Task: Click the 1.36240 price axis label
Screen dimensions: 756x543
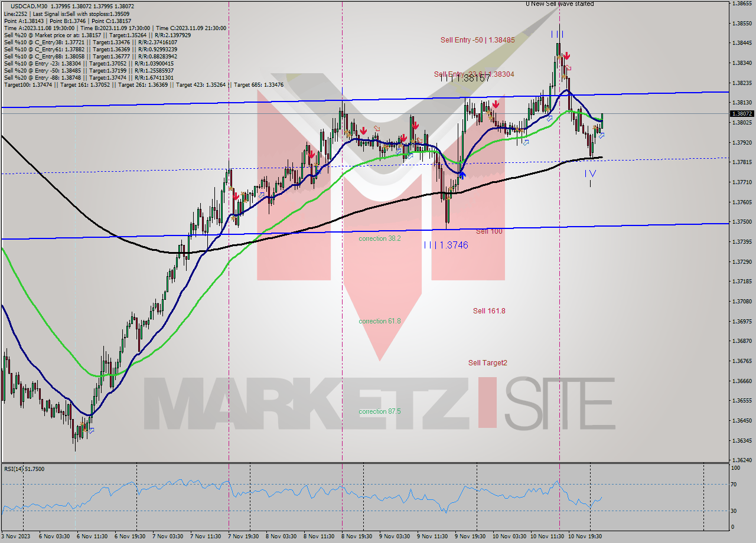Action: [742, 460]
